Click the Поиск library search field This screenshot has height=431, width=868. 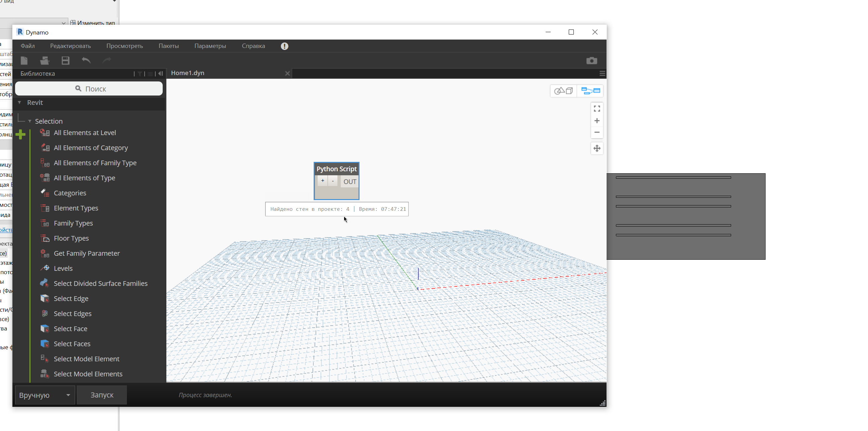89,89
